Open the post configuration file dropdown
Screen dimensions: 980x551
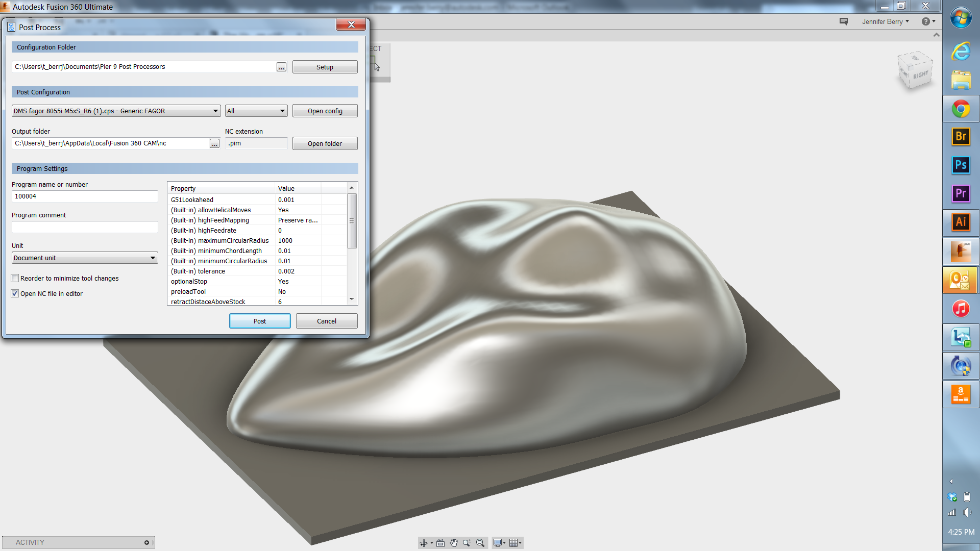click(116, 111)
